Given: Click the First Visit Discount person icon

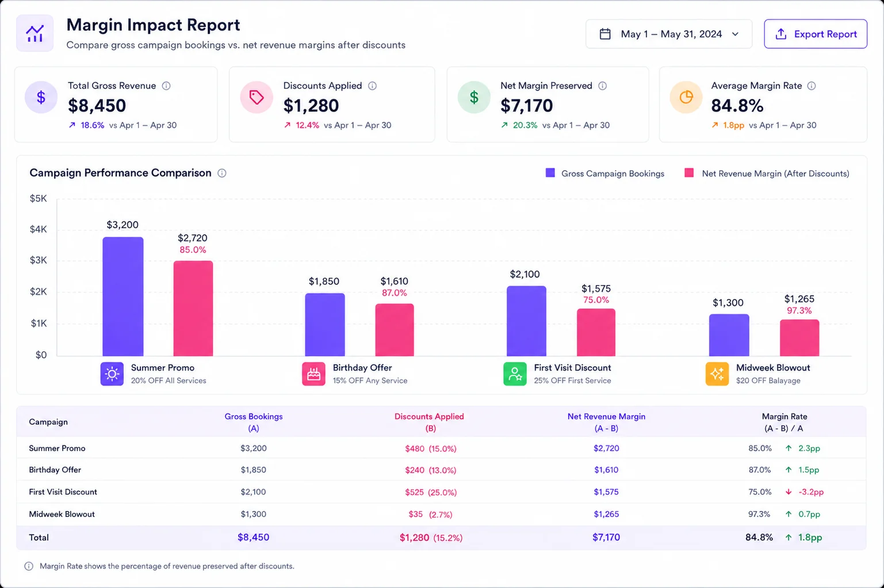Looking at the screenshot, I should tap(515, 374).
